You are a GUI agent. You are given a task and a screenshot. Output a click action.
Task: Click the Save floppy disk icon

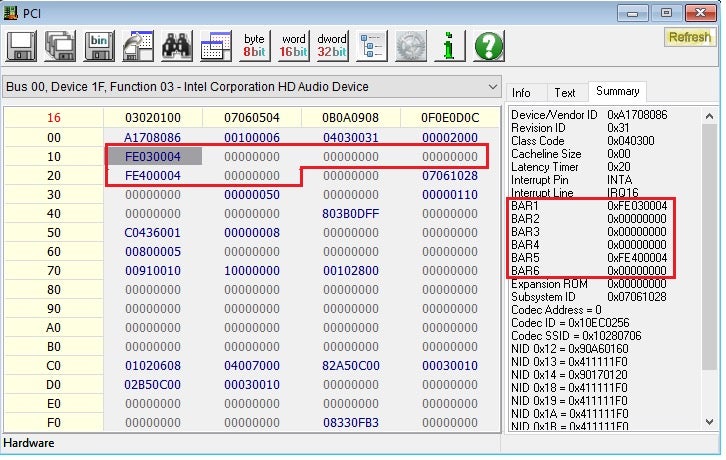click(x=22, y=46)
